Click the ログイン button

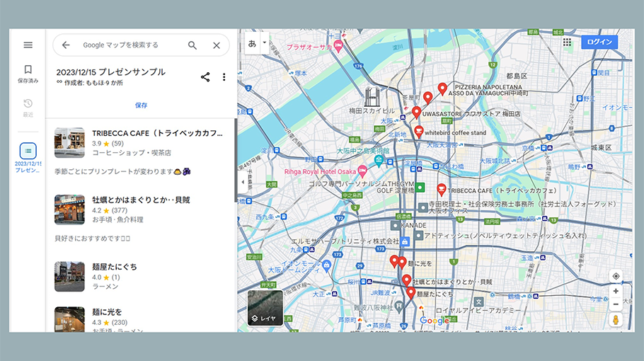coord(599,42)
